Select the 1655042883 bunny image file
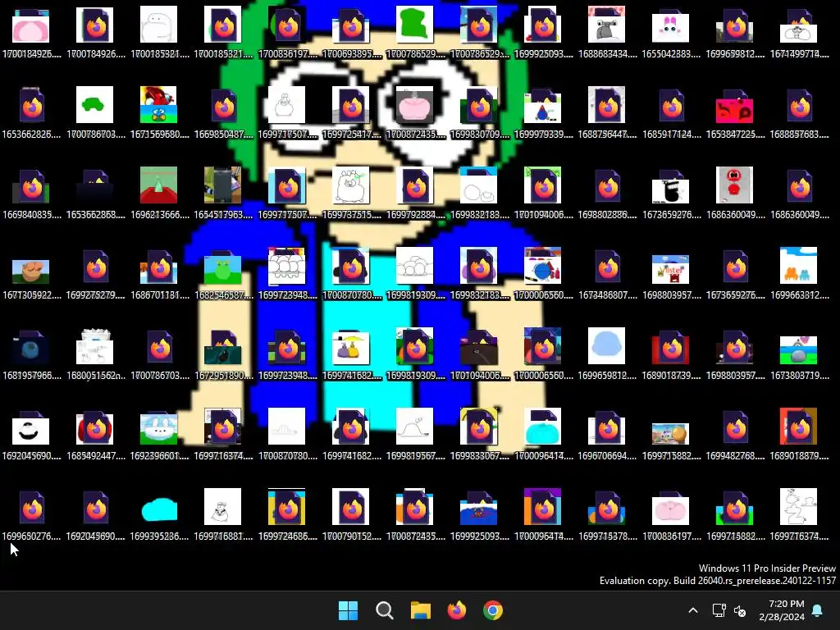840x630 pixels. pyautogui.click(x=670, y=25)
